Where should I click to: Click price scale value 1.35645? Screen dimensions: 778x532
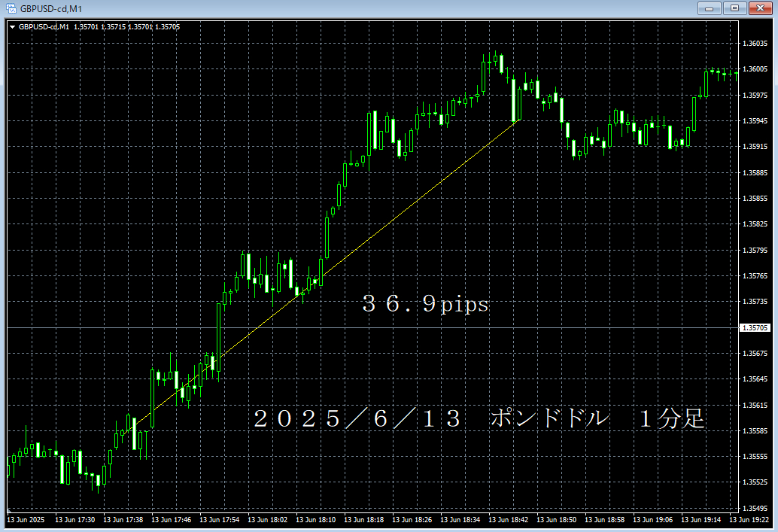(755, 378)
